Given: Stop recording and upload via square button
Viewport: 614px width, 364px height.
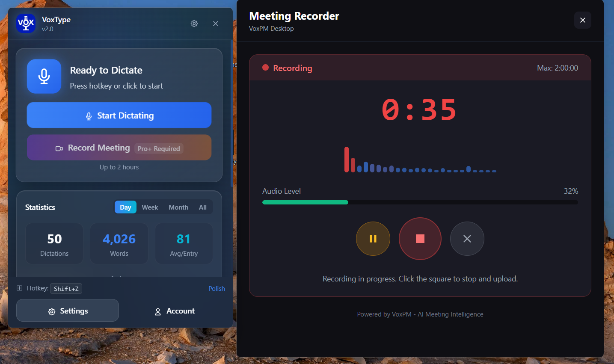Looking at the screenshot, I should click(420, 239).
